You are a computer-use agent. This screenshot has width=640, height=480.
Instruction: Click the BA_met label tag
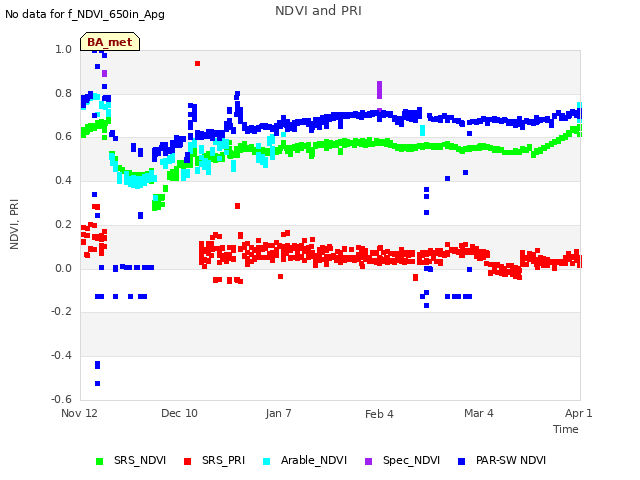click(x=110, y=42)
